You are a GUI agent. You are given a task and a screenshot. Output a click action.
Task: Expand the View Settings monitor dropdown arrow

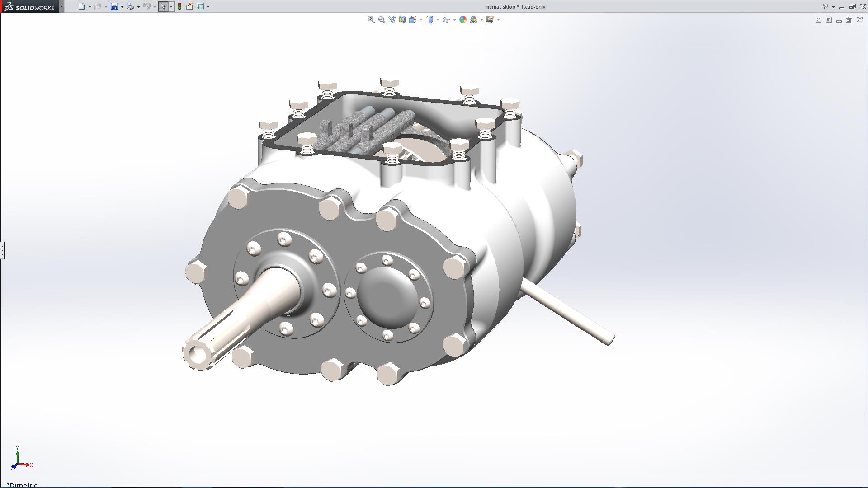498,20
